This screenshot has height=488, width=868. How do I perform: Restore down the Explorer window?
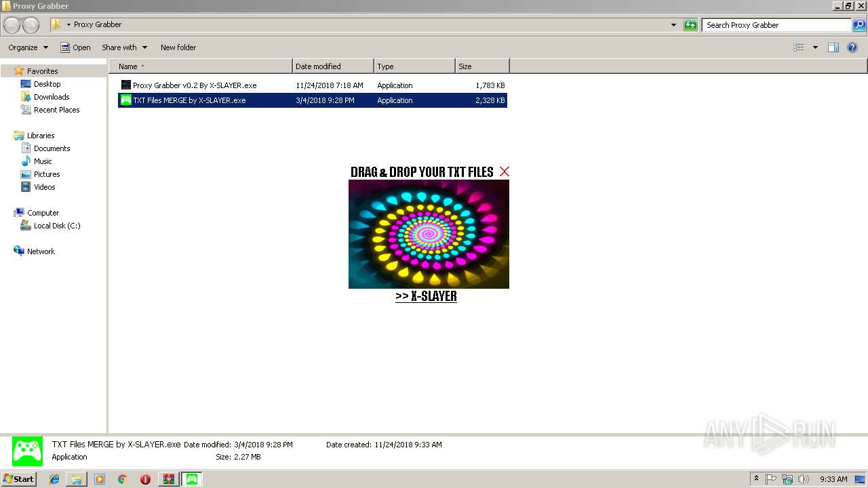coord(848,5)
